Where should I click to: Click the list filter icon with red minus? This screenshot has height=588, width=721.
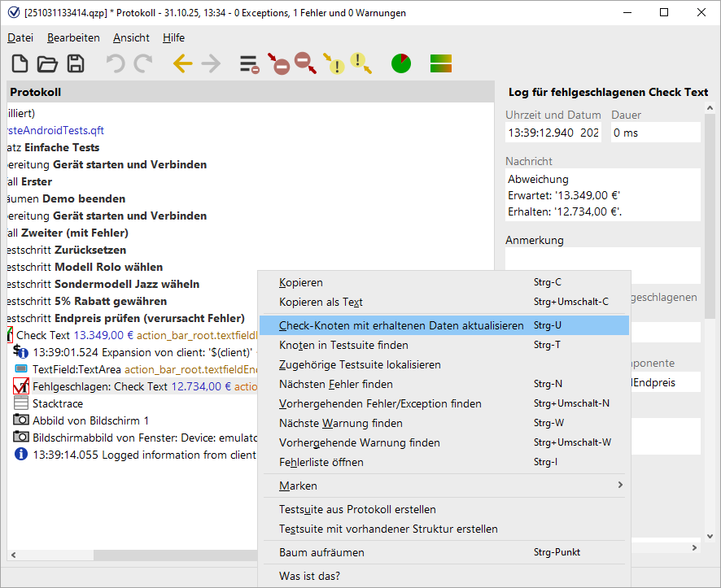point(249,63)
